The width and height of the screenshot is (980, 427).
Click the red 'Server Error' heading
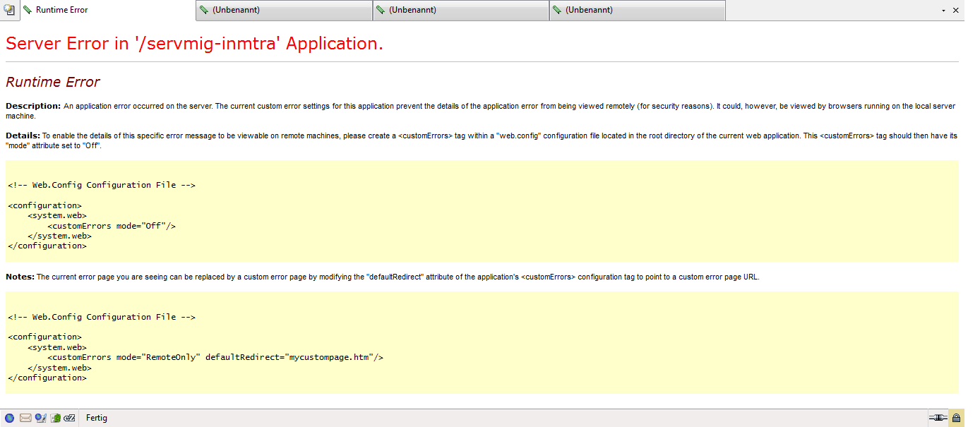pyautogui.click(x=194, y=43)
